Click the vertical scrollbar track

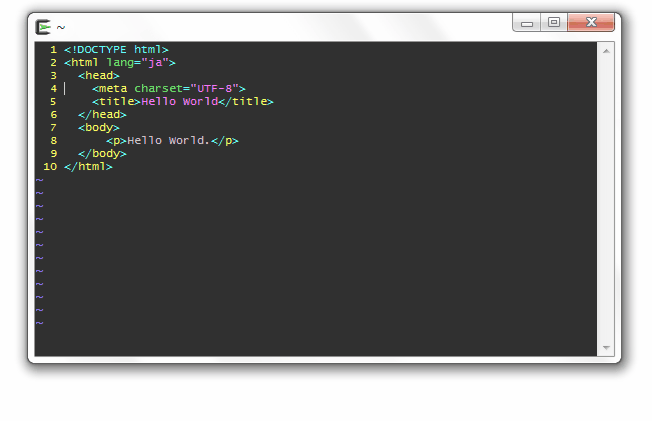point(606,199)
